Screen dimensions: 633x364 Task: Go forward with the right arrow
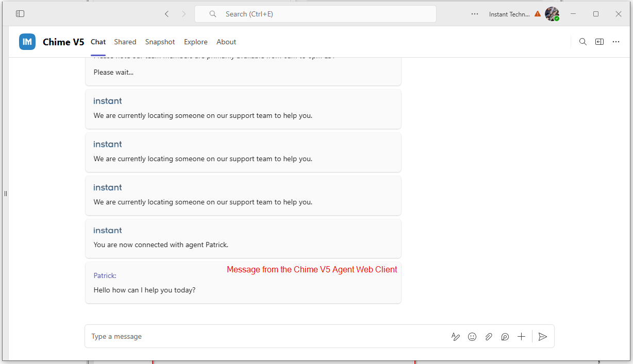click(184, 14)
